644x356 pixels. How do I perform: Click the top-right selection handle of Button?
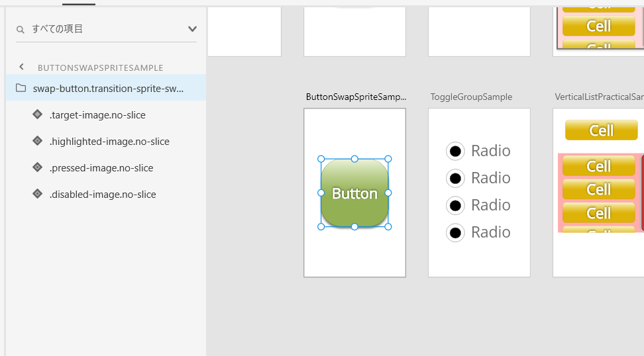(x=388, y=159)
